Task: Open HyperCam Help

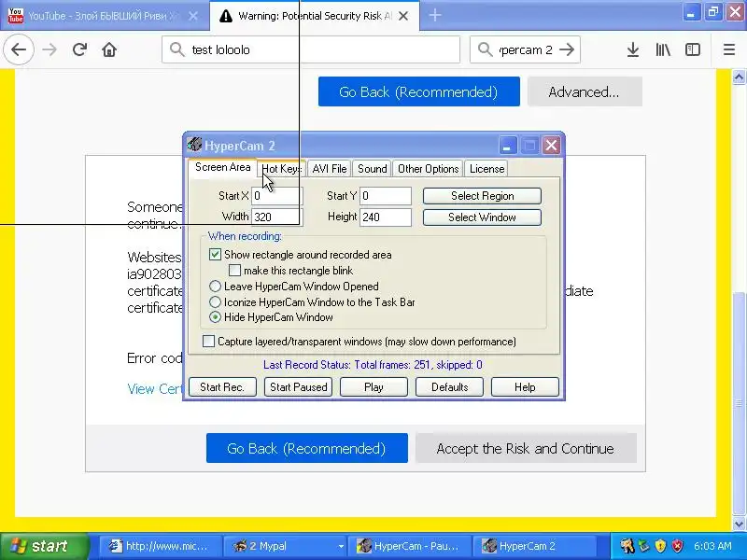Action: click(525, 387)
